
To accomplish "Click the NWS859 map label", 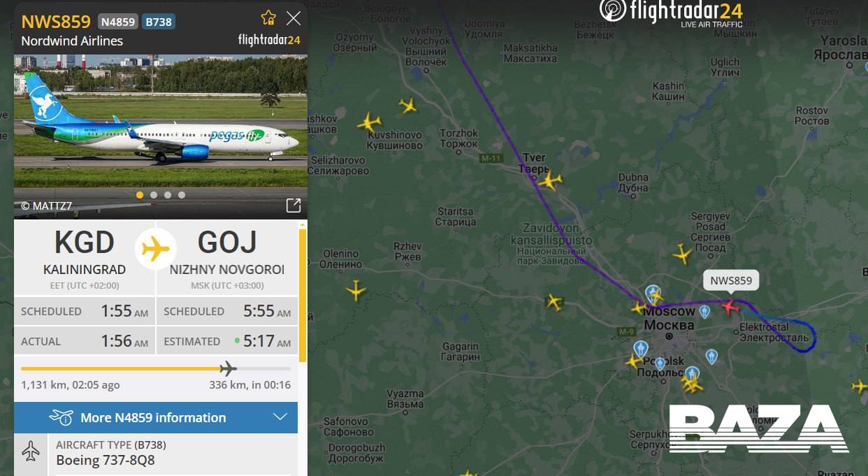I will pos(731,281).
